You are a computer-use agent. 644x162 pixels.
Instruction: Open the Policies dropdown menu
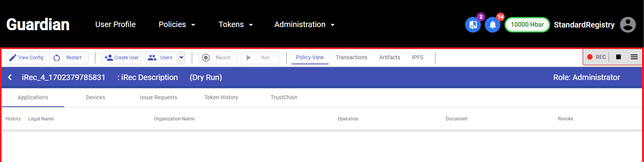177,25
